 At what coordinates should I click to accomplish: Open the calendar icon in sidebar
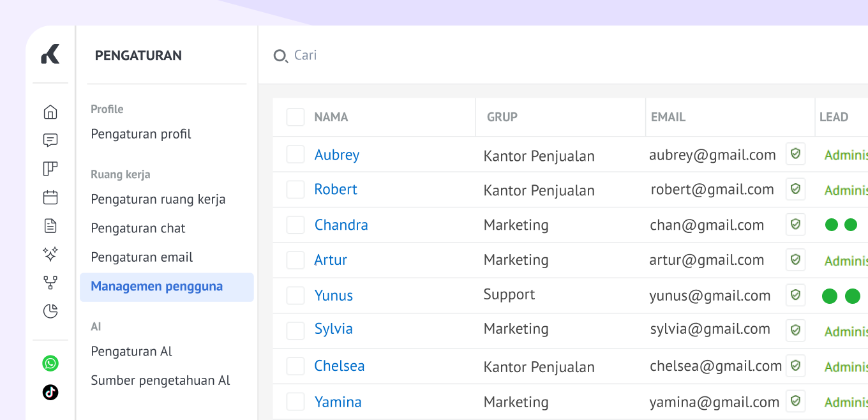click(50, 197)
